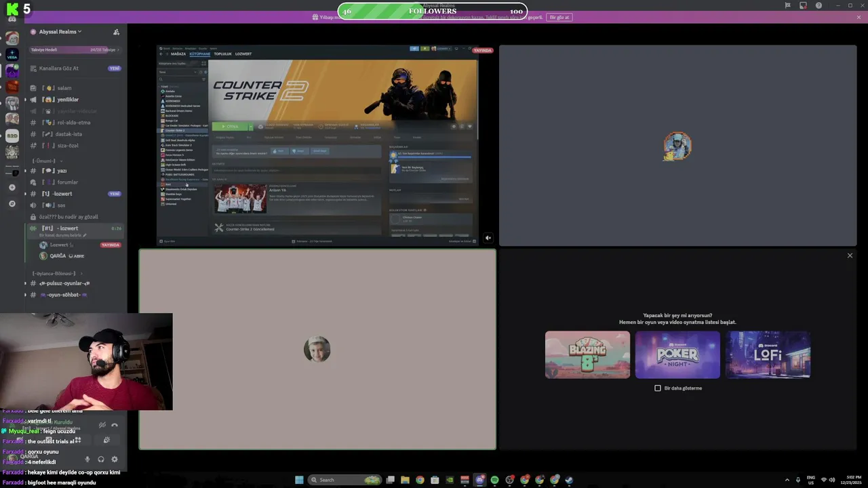This screenshot has width=868, height=488.
Task: Click the Discord inbox icon in title bar
Action: pyautogui.click(x=803, y=5)
